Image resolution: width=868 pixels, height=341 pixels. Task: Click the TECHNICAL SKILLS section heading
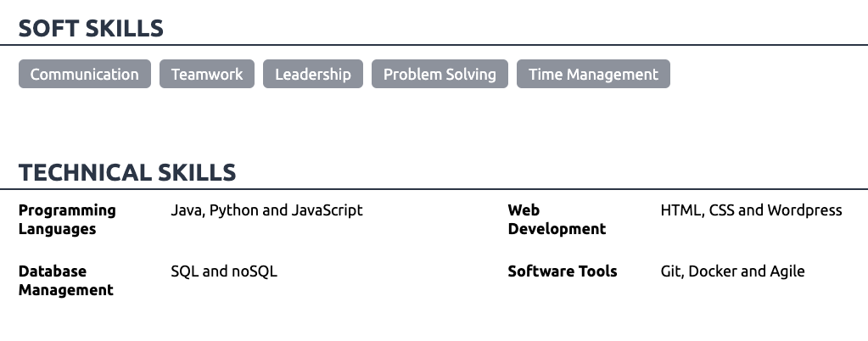(x=127, y=173)
